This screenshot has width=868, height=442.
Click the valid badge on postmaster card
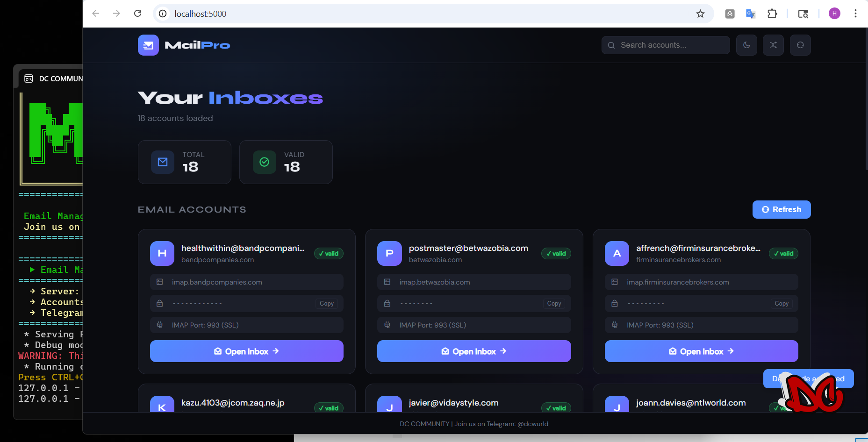pos(556,254)
